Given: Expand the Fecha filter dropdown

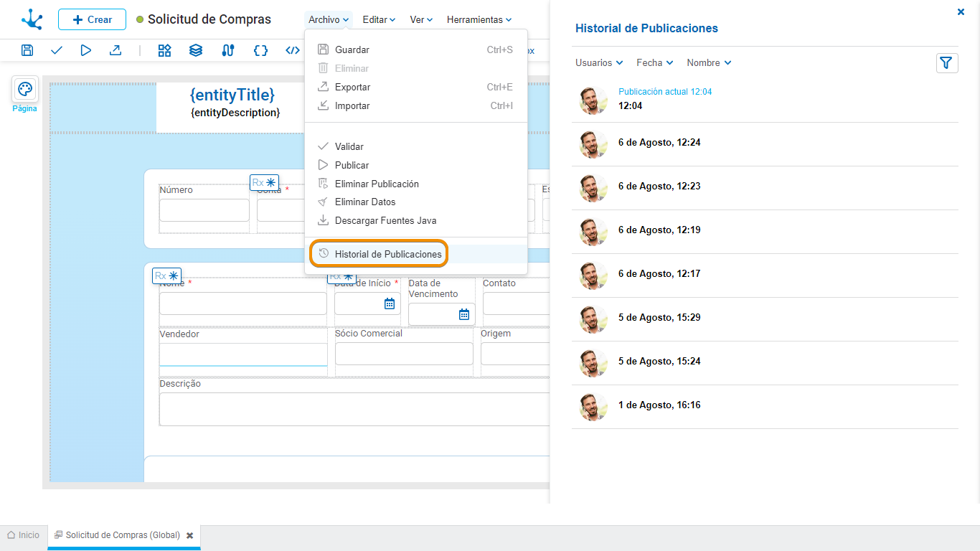Looking at the screenshot, I should coord(655,63).
